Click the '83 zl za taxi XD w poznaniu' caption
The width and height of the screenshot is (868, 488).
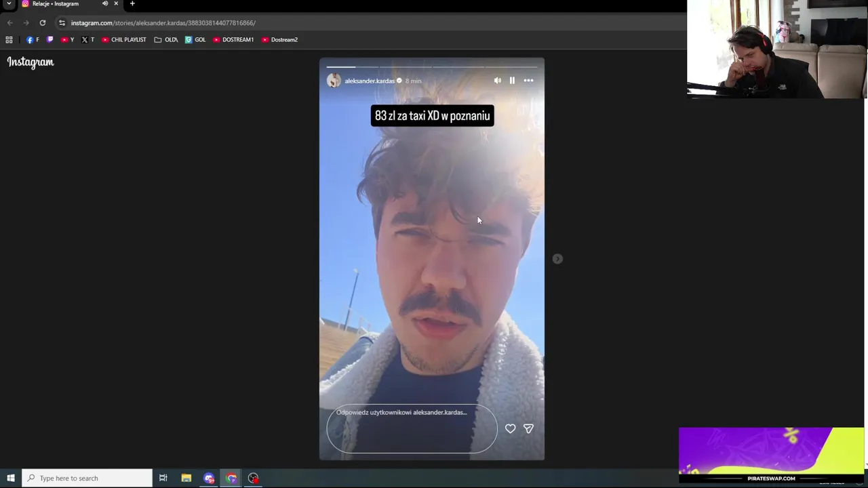coord(432,116)
